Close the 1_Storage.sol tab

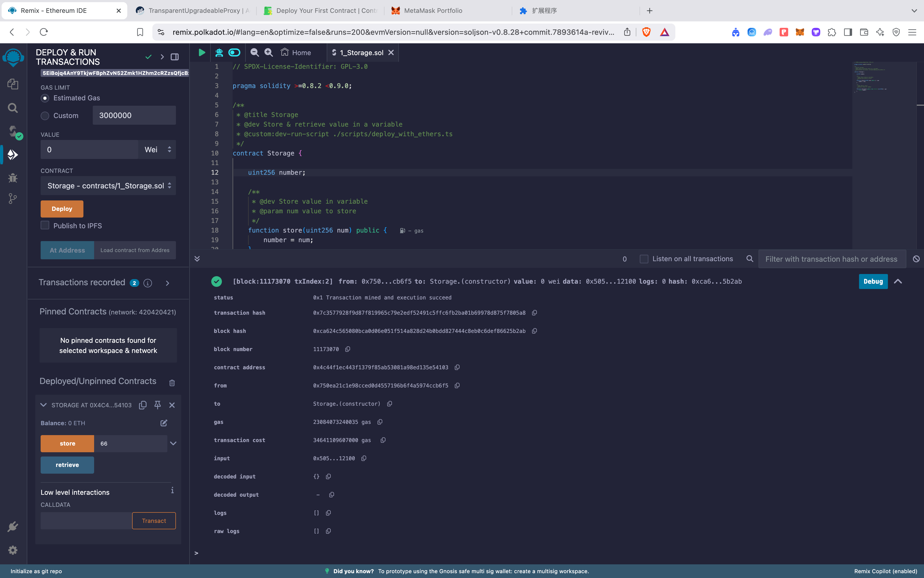point(391,52)
